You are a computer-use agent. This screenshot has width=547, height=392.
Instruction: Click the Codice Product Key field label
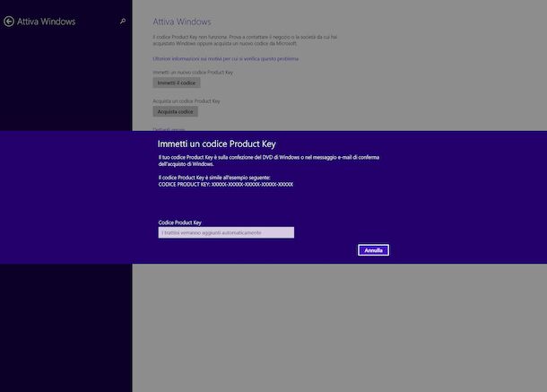pyautogui.click(x=179, y=221)
